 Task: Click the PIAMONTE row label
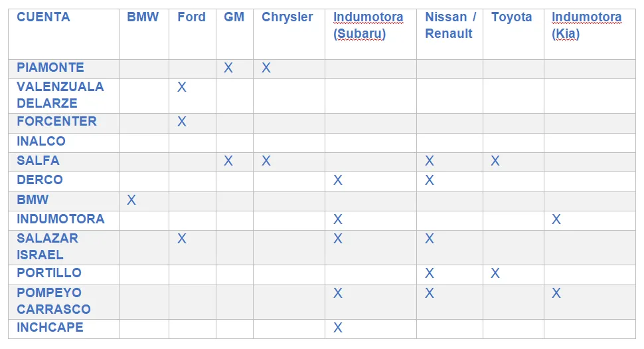[50, 67]
